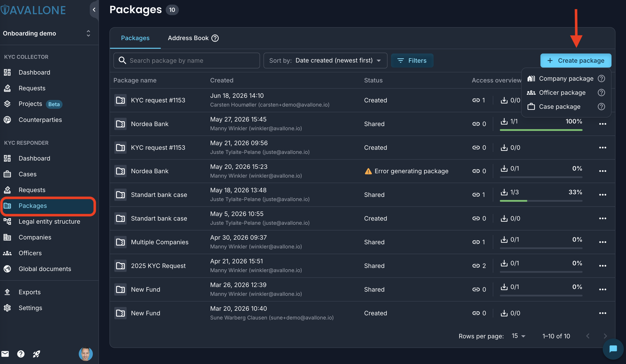Change the rows per page dropdown

click(518, 336)
